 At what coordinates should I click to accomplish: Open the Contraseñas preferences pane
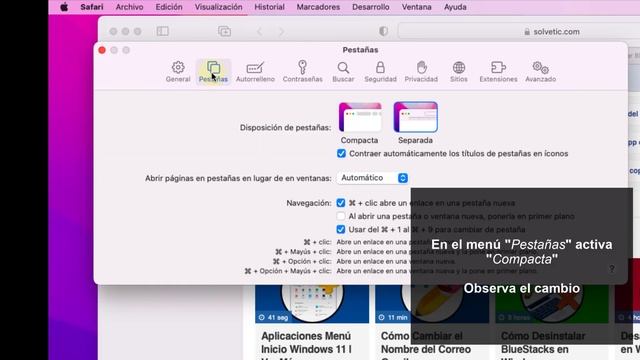pos(302,72)
